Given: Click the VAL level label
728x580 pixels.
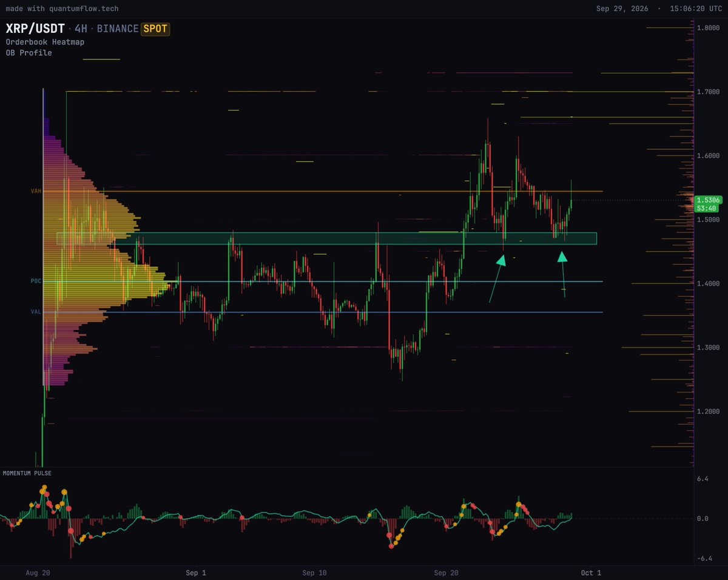Looking at the screenshot, I should click(36, 312).
